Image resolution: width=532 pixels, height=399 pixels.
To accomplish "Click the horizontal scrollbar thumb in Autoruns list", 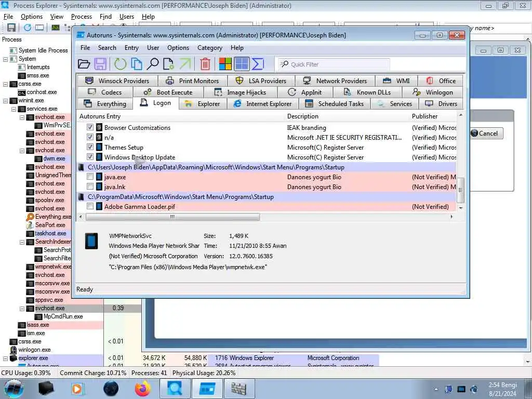I will tap(172, 217).
